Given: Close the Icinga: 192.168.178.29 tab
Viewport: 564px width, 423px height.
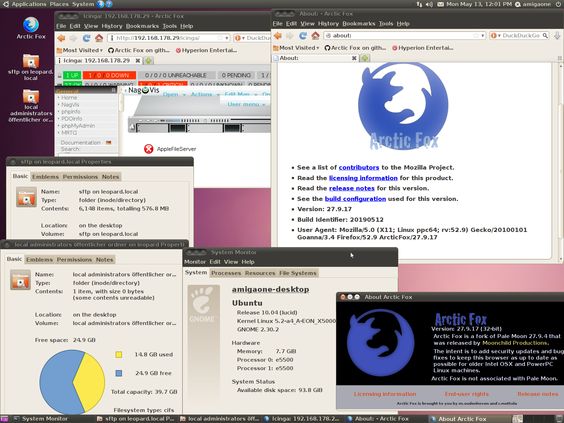Looking at the screenshot, I should click(x=138, y=60).
